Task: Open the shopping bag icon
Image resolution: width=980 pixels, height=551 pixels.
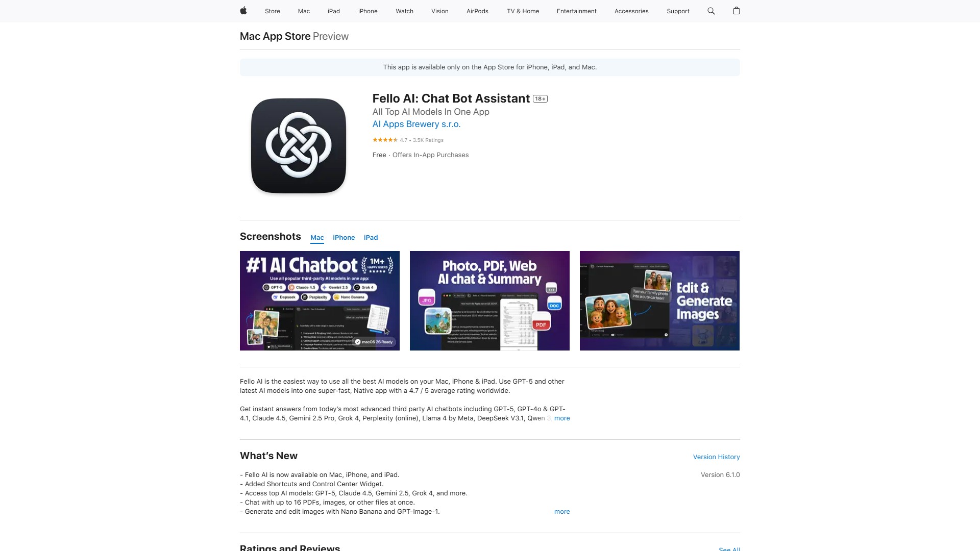Action: 736,11
